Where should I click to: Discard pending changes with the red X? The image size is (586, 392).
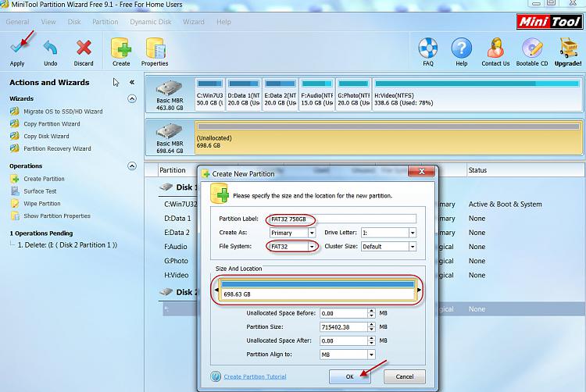[84, 48]
